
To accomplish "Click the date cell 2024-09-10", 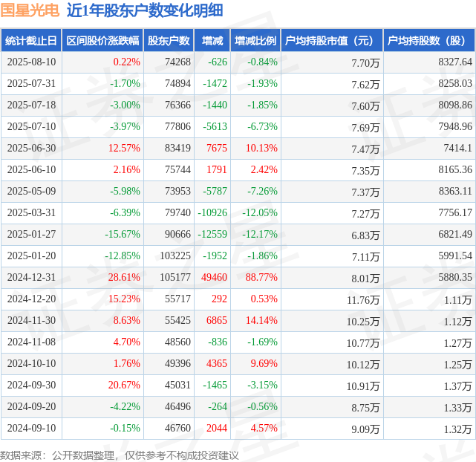I will tap(32, 429).
